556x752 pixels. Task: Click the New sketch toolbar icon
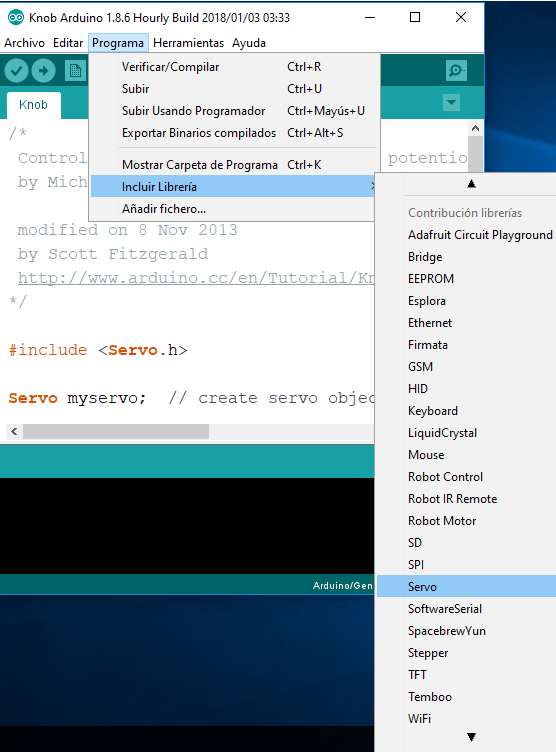click(x=75, y=71)
